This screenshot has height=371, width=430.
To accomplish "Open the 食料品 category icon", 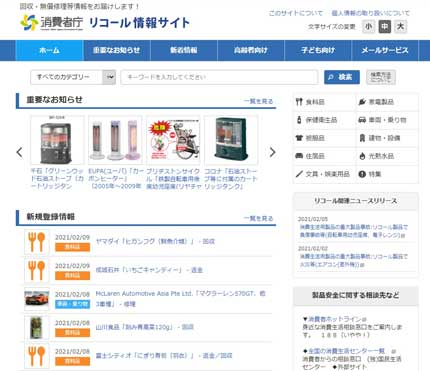I will tap(299, 102).
